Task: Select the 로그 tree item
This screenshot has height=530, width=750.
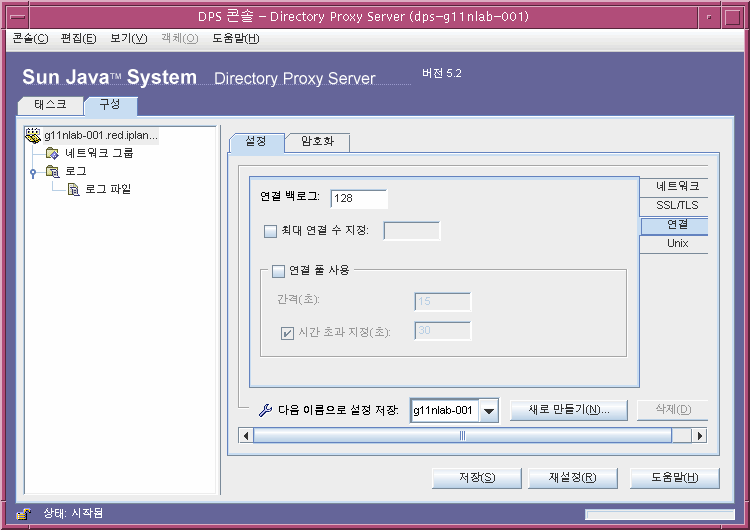Action: pyautogui.click(x=76, y=172)
